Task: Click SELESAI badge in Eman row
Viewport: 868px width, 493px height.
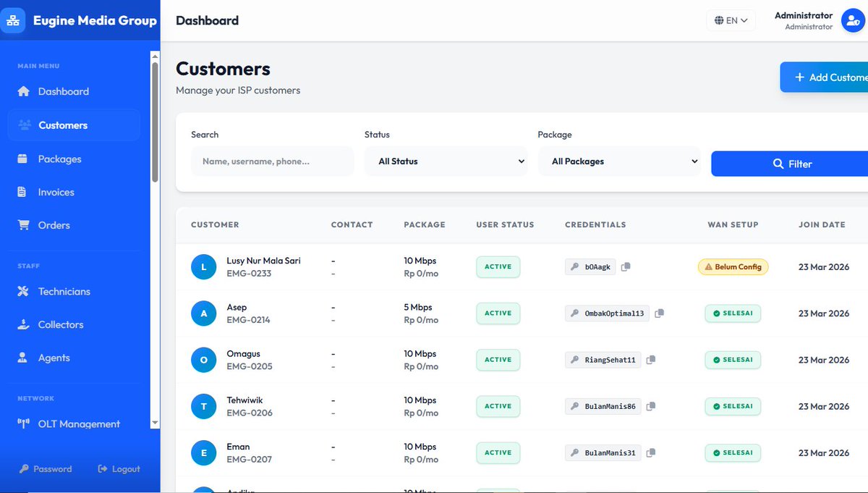Action: click(733, 452)
